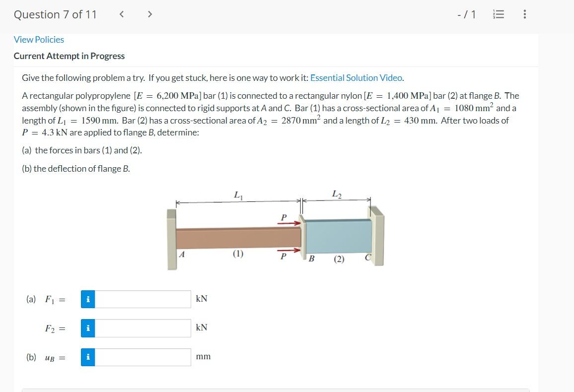
Task: Click the '- / 1' score text
Action: 467,14
